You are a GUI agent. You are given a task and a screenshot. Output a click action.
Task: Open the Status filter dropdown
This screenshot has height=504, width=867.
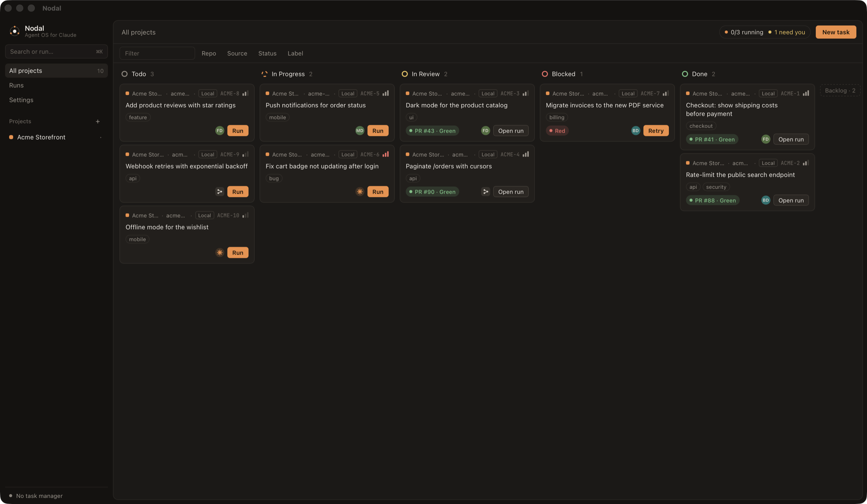[267, 53]
